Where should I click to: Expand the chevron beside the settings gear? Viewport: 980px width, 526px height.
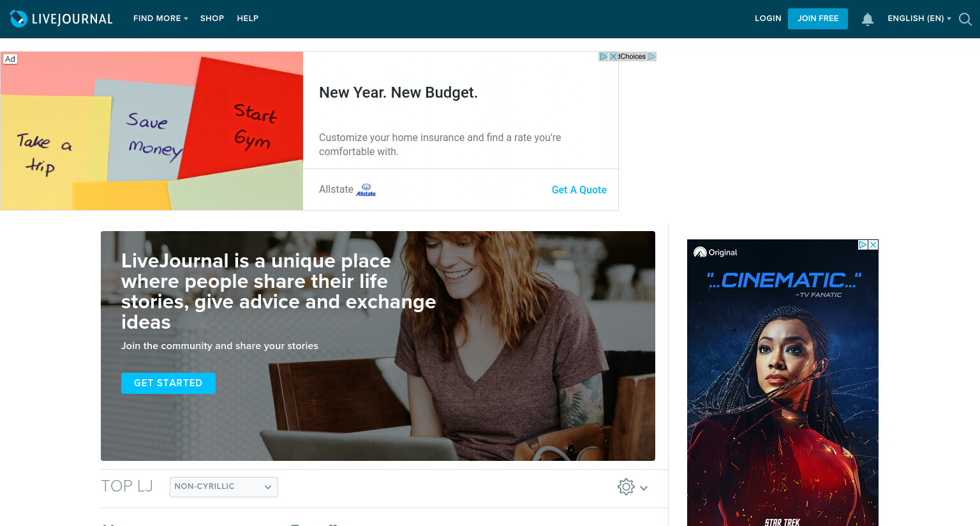pos(644,488)
